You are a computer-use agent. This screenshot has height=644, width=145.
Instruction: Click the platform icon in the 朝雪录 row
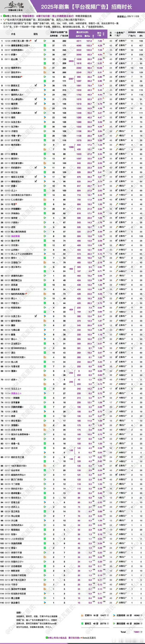click(x=45, y=154)
